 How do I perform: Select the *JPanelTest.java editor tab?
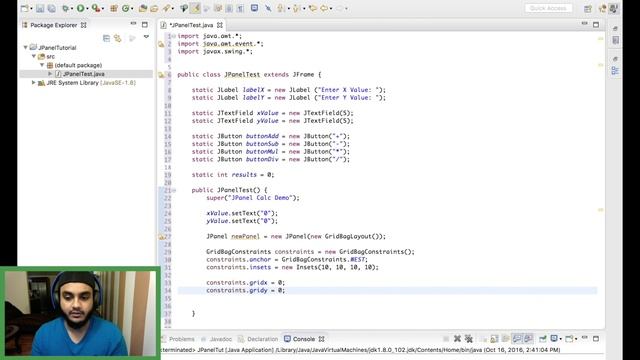point(191,25)
